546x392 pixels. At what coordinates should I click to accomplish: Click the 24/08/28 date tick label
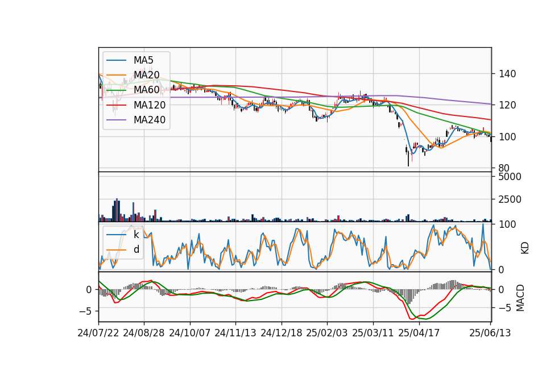click(144, 333)
